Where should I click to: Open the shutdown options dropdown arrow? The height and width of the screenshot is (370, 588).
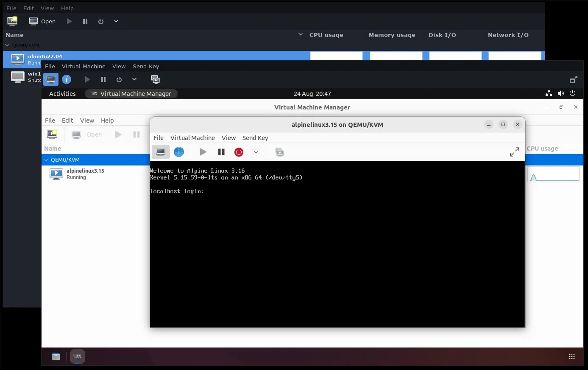[256, 151]
